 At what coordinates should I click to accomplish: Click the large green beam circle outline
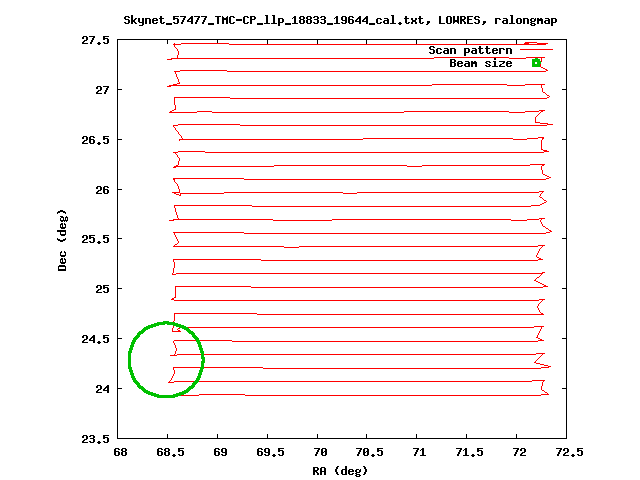point(167,359)
